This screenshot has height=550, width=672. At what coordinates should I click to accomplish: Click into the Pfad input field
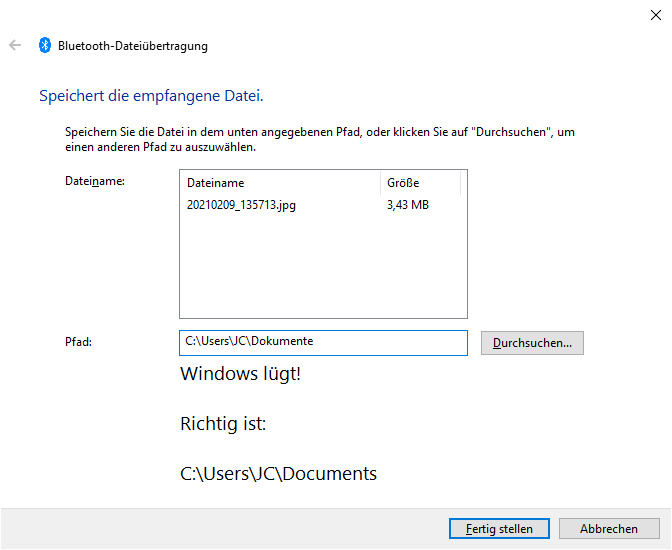tap(323, 343)
